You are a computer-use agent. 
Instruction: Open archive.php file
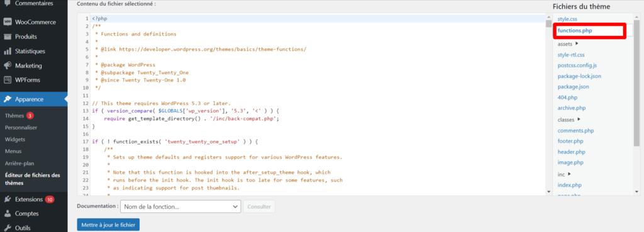pyautogui.click(x=571, y=108)
